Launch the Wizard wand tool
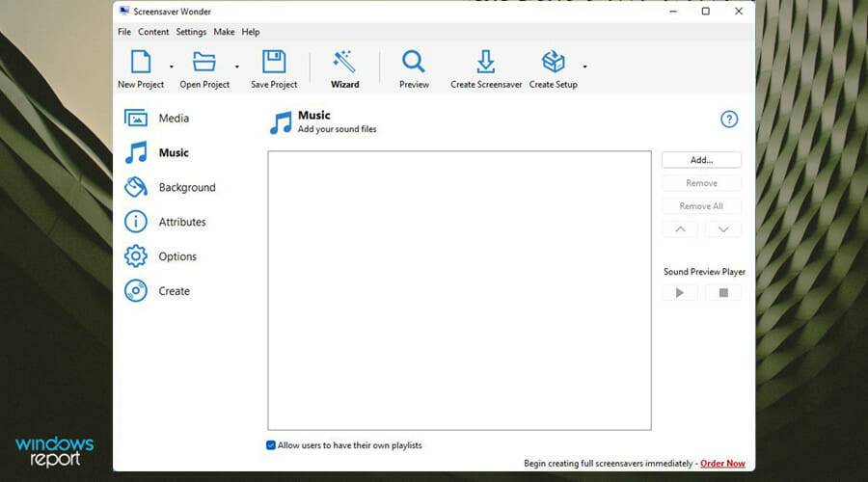 click(344, 63)
